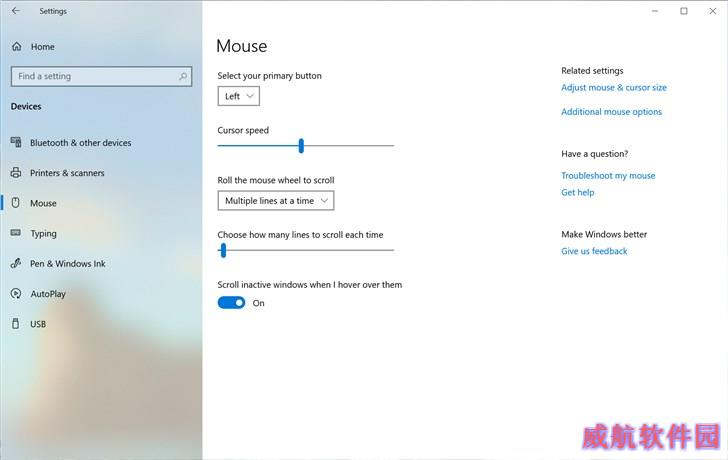Open the primary button dropdown

click(x=239, y=96)
